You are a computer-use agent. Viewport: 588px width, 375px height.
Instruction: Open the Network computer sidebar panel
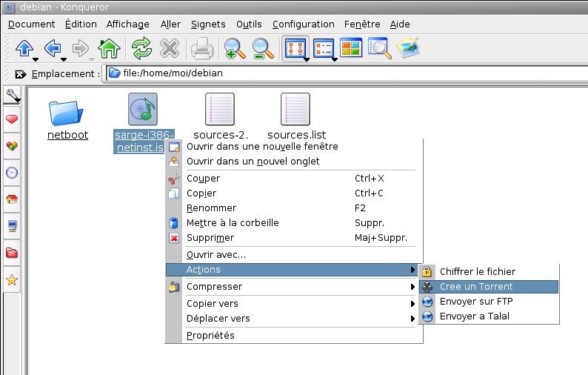coord(12,226)
